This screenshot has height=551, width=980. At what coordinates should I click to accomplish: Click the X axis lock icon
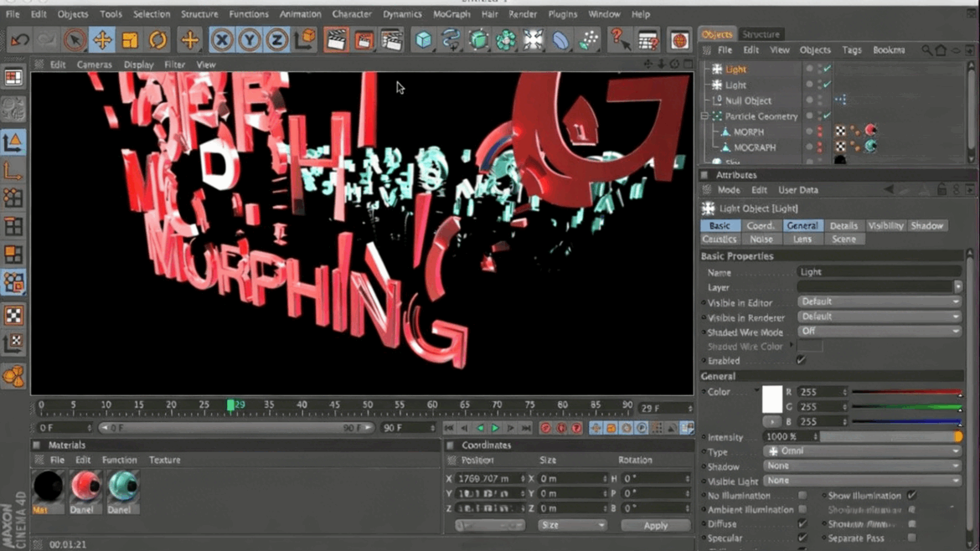click(x=221, y=39)
